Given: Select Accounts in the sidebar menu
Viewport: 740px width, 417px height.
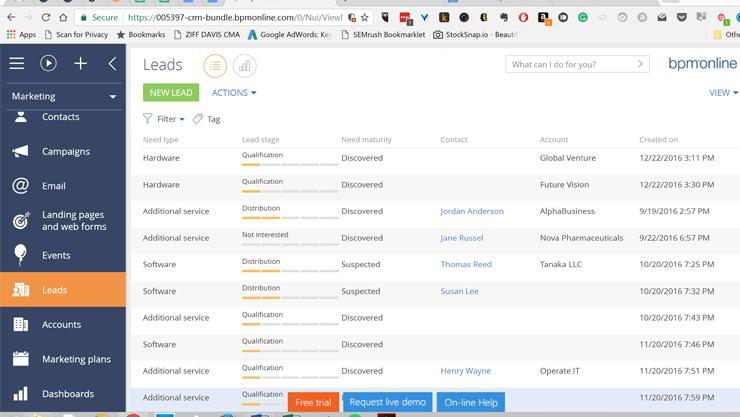Looking at the screenshot, I should (x=61, y=325).
